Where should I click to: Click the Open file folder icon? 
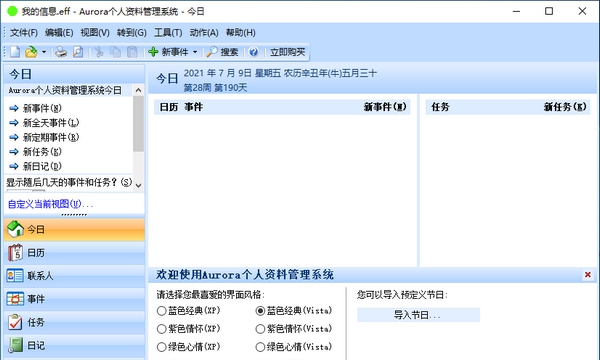31,52
